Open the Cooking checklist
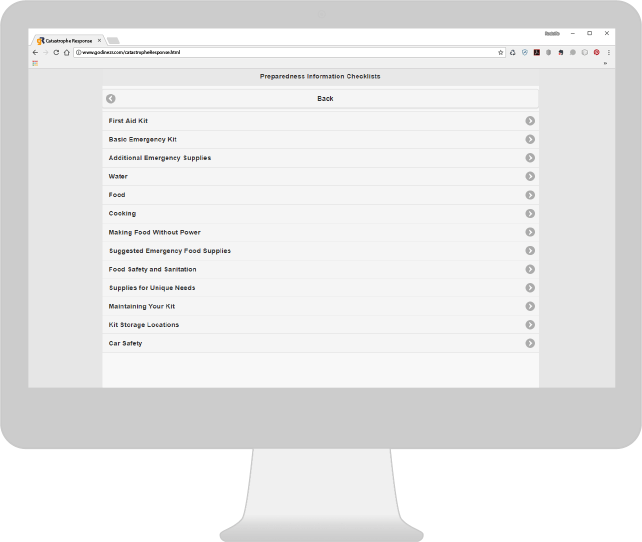 [x=320, y=214]
